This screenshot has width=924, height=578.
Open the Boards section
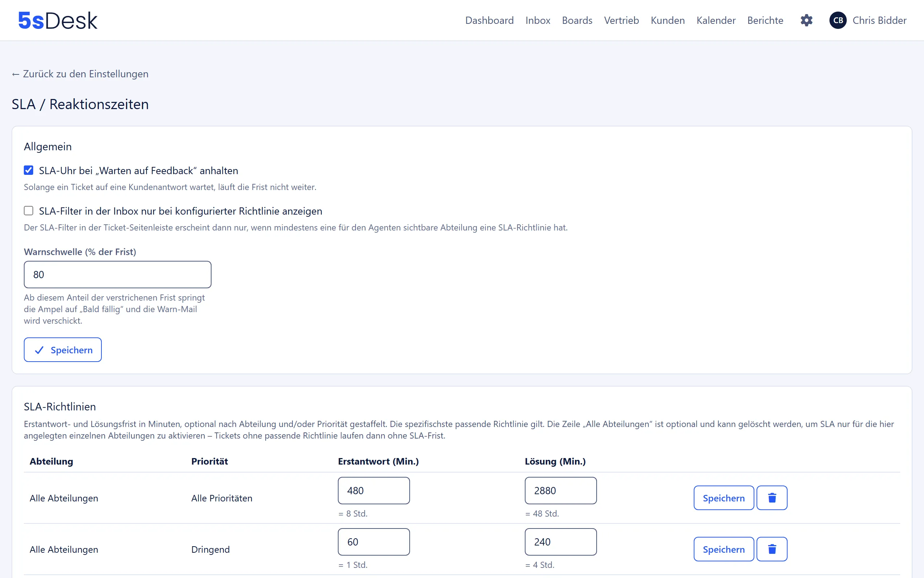pos(577,20)
